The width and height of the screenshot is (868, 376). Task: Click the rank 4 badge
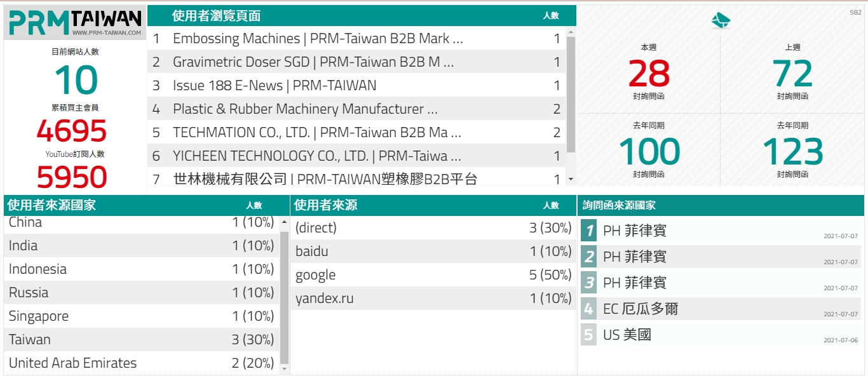click(589, 309)
